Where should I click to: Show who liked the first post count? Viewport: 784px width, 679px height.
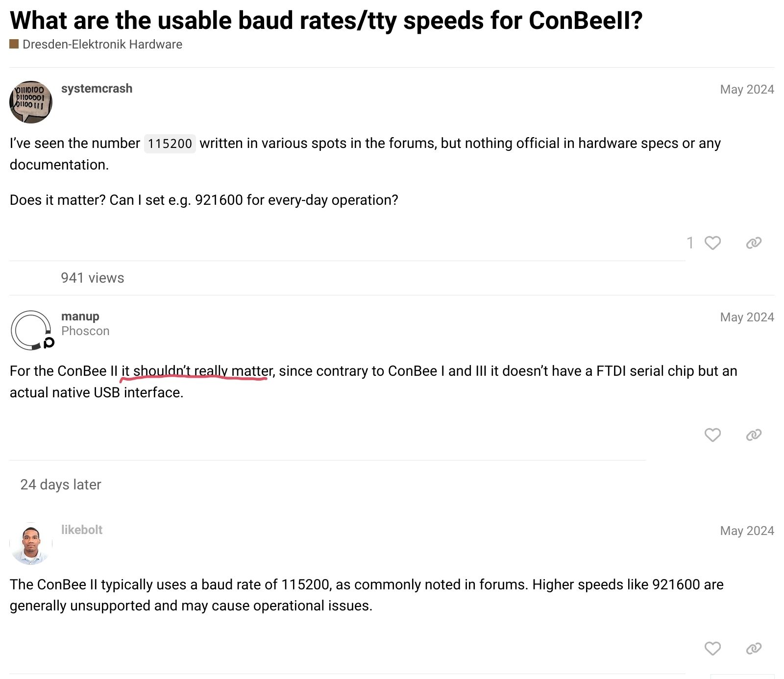pyautogui.click(x=690, y=243)
